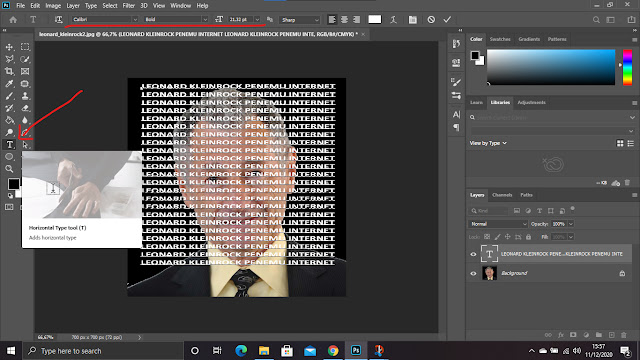Expand the Opacity slider dropdown
Viewport: 640px width, 360px height.
pyautogui.click(x=571, y=224)
